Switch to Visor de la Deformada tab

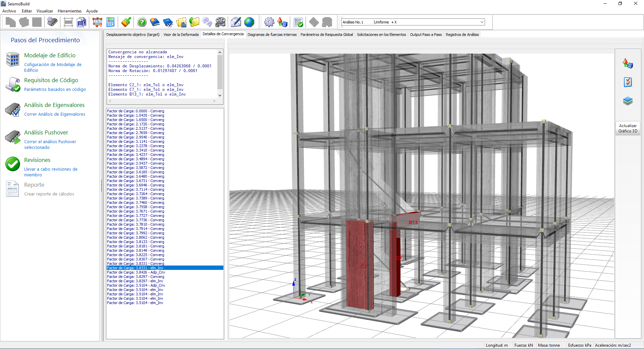click(181, 35)
